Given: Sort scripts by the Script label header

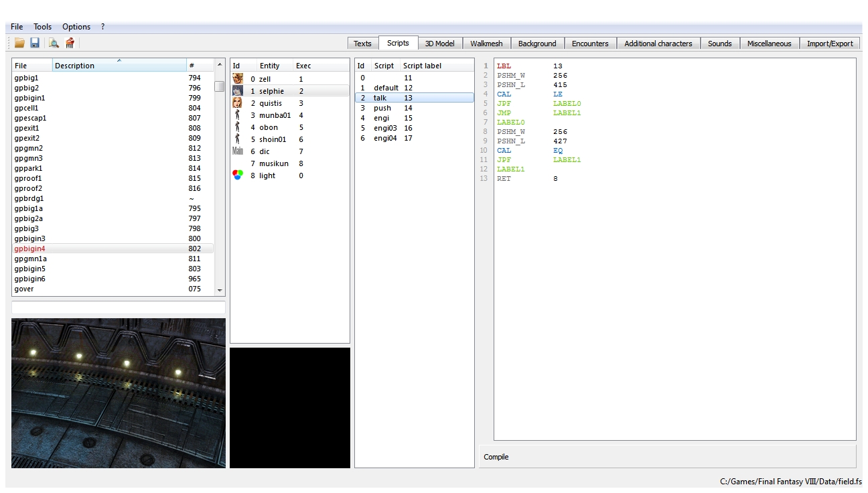Looking at the screenshot, I should point(437,66).
